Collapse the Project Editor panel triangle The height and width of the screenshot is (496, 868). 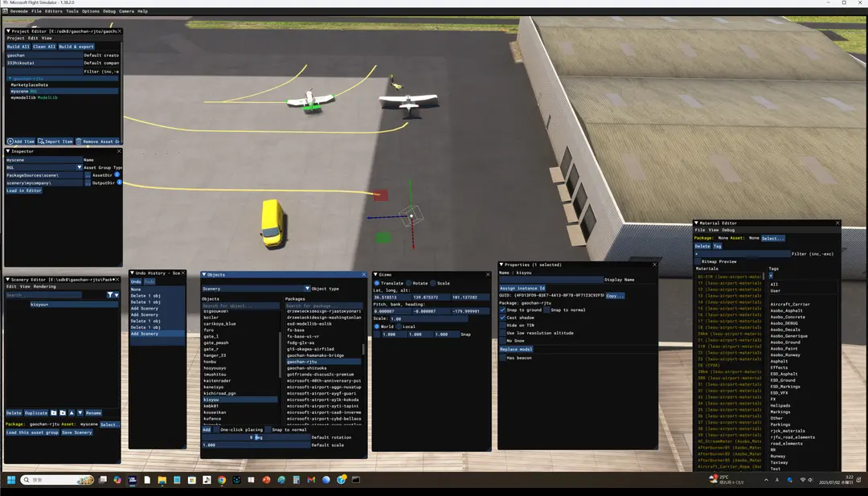click(x=8, y=31)
